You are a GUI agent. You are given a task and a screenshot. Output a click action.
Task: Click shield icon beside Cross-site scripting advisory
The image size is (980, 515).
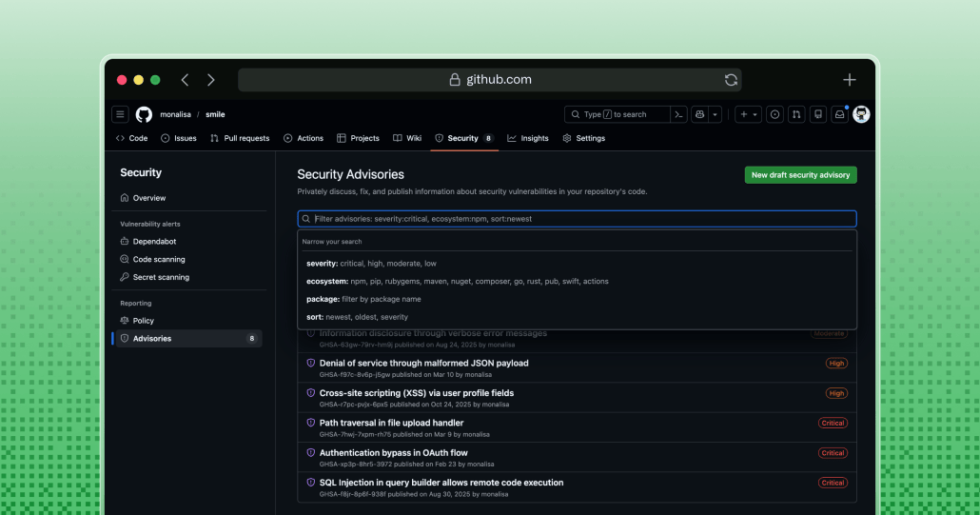coord(310,393)
